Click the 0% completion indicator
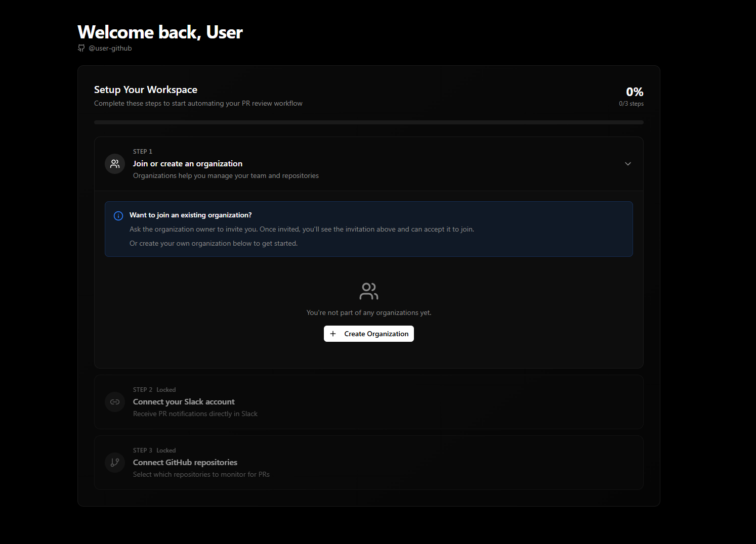Screen dimensions: 756x544 (x=634, y=92)
